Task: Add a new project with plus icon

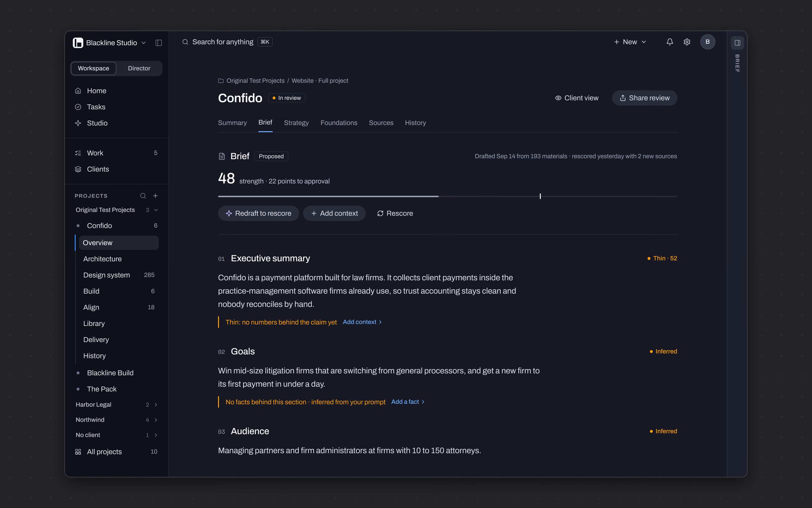Action: (155, 196)
